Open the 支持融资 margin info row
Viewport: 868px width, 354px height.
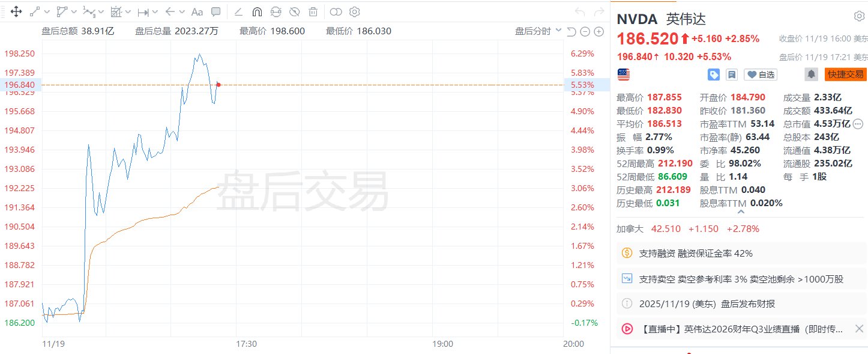point(739,254)
